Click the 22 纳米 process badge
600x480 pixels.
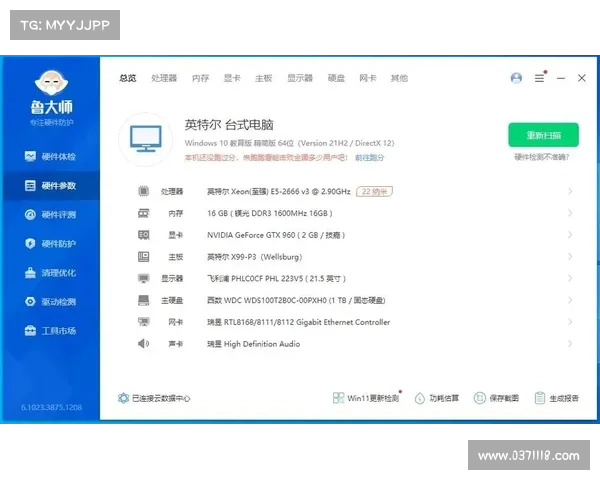(374, 191)
